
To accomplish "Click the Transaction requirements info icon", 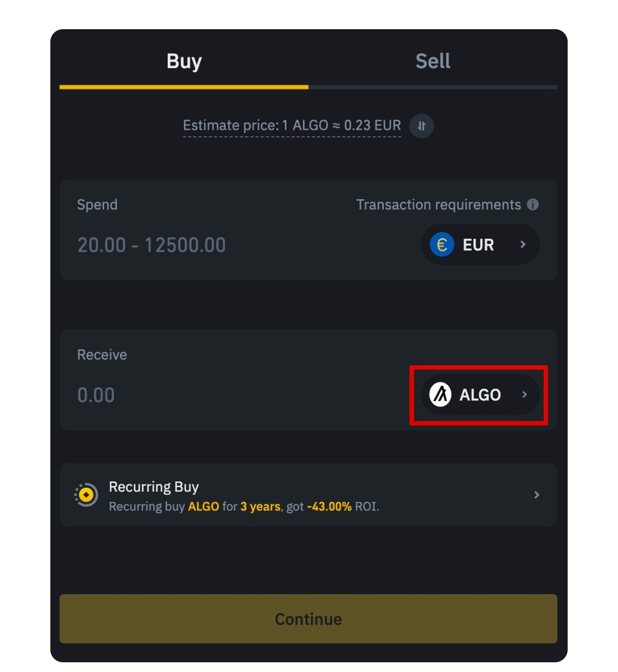I will tap(533, 204).
